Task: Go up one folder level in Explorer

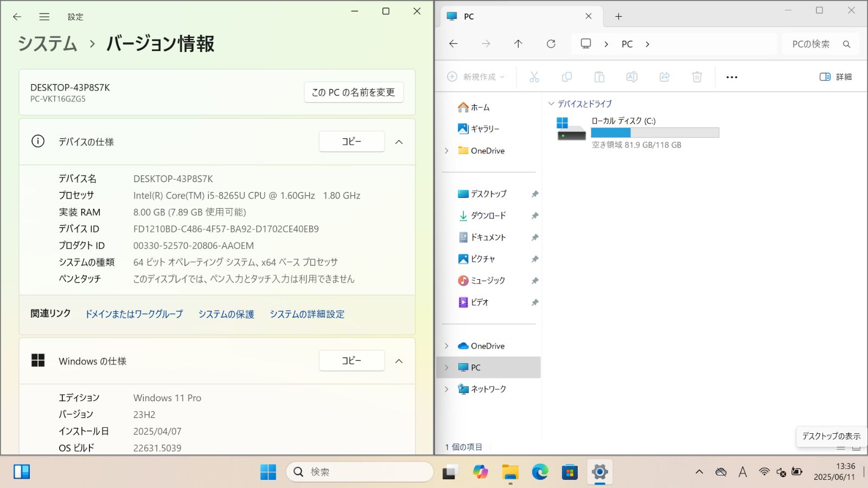Action: pyautogui.click(x=518, y=44)
